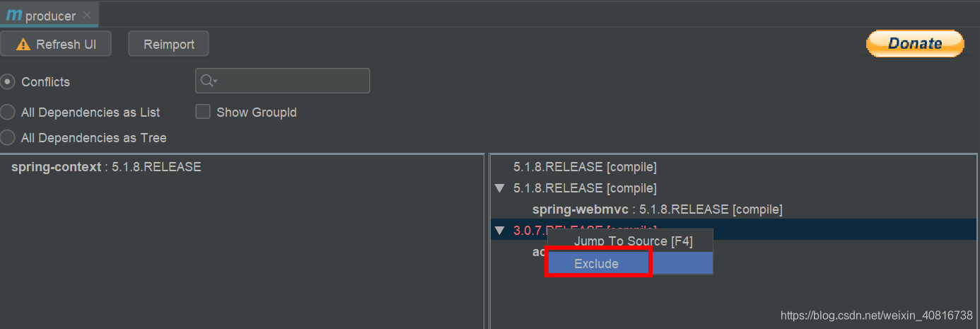This screenshot has height=329, width=980.
Task: Click the warning icon in Refresh UI
Action: pyautogui.click(x=23, y=45)
